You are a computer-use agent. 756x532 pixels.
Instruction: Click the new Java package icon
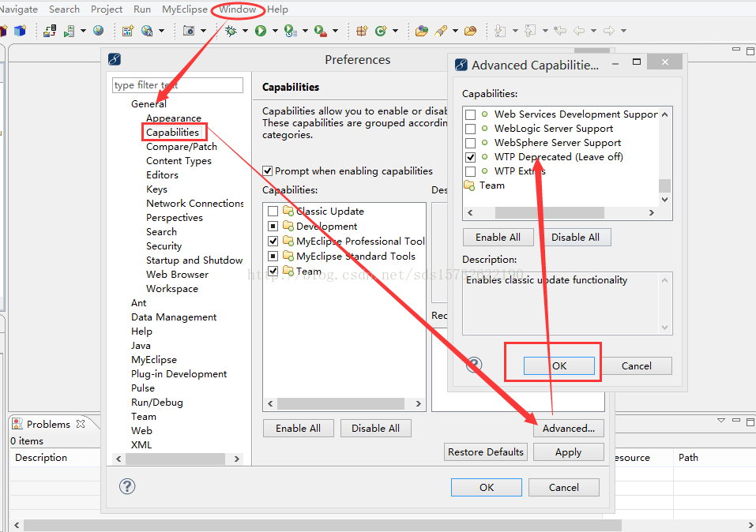(362, 31)
